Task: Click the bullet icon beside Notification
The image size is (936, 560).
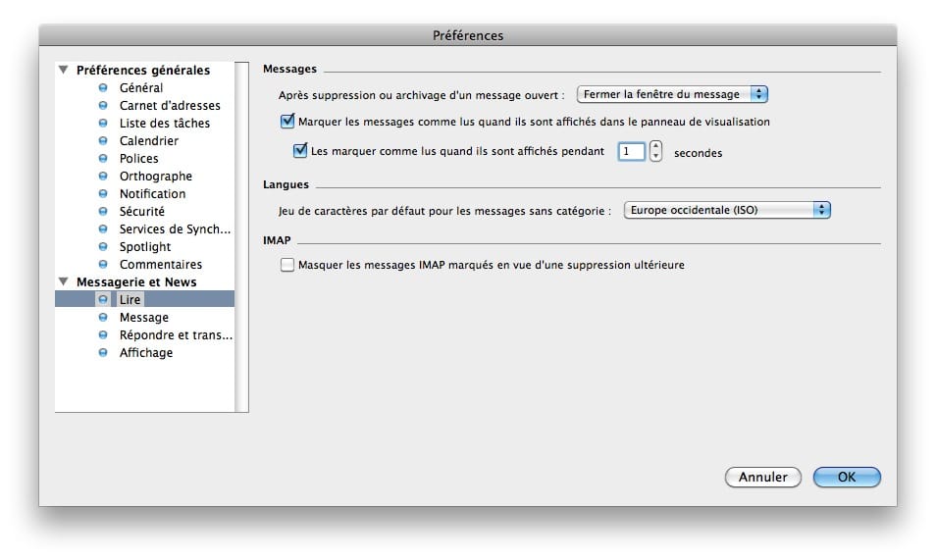Action: [x=103, y=193]
